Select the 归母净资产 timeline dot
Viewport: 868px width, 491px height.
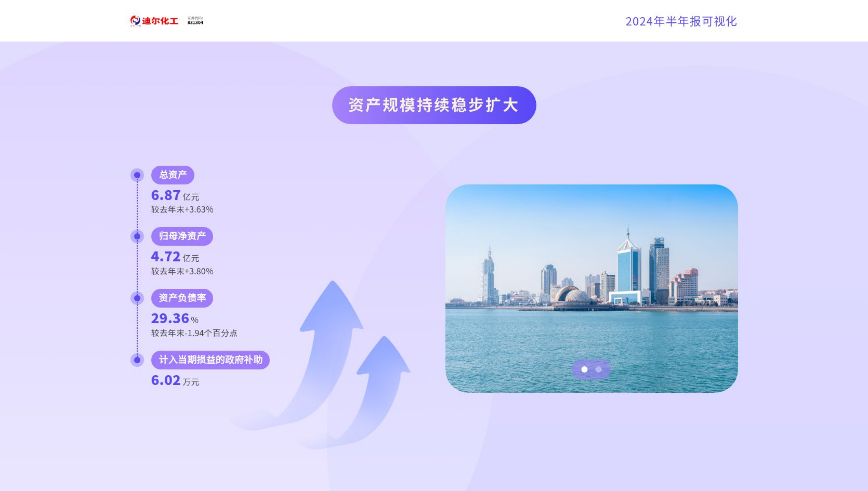137,236
